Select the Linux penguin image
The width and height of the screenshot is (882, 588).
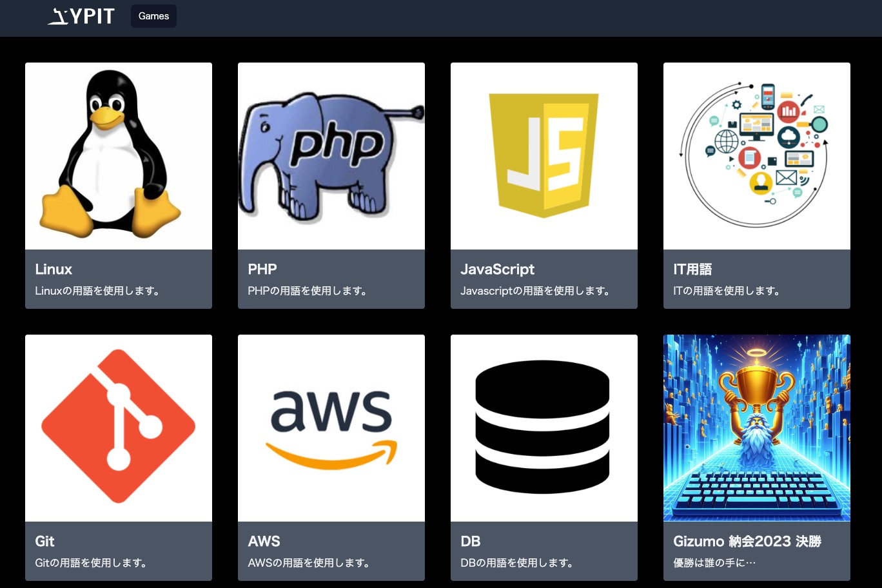click(119, 156)
